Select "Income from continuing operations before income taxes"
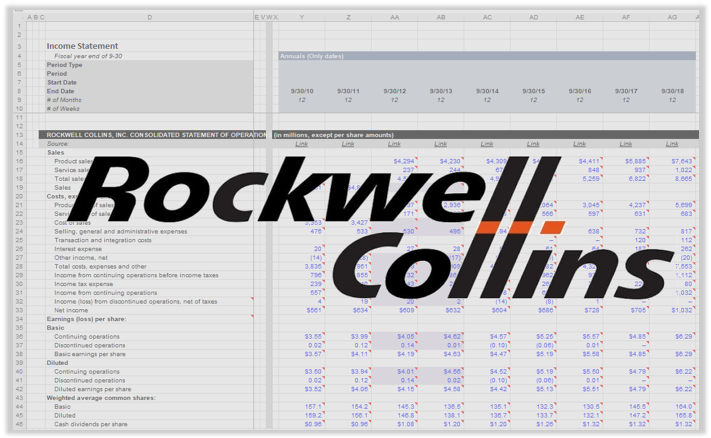The image size is (711, 438). tap(136, 275)
